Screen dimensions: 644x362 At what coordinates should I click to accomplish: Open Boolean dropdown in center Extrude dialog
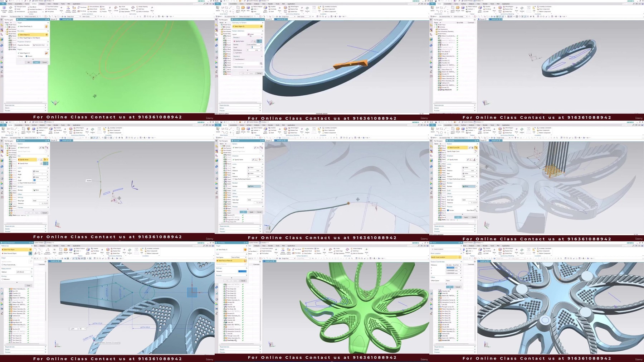[x=255, y=186]
